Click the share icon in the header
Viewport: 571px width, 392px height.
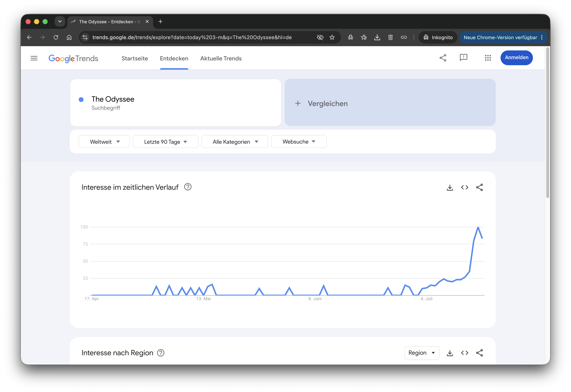click(443, 58)
